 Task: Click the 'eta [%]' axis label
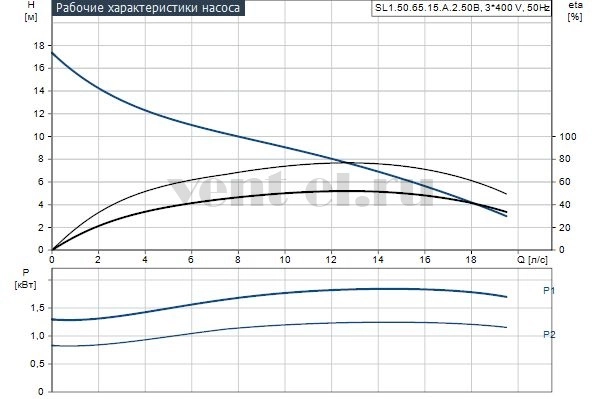coord(575,11)
